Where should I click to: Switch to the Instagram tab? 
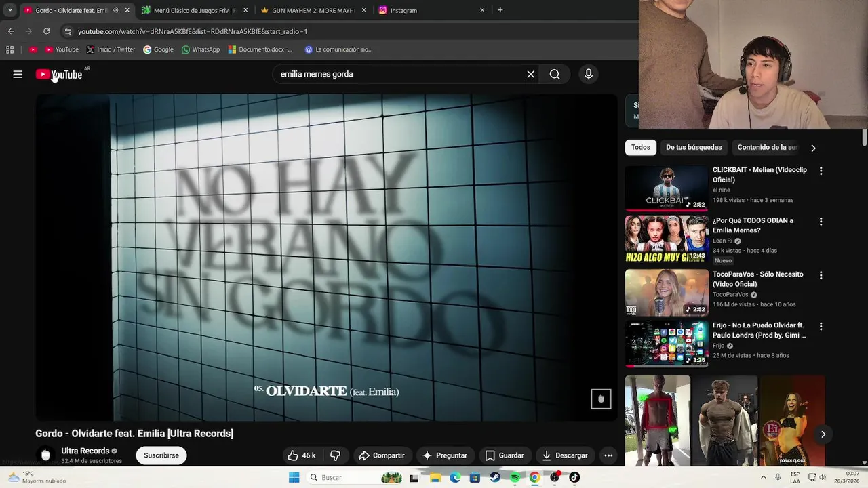point(432,10)
